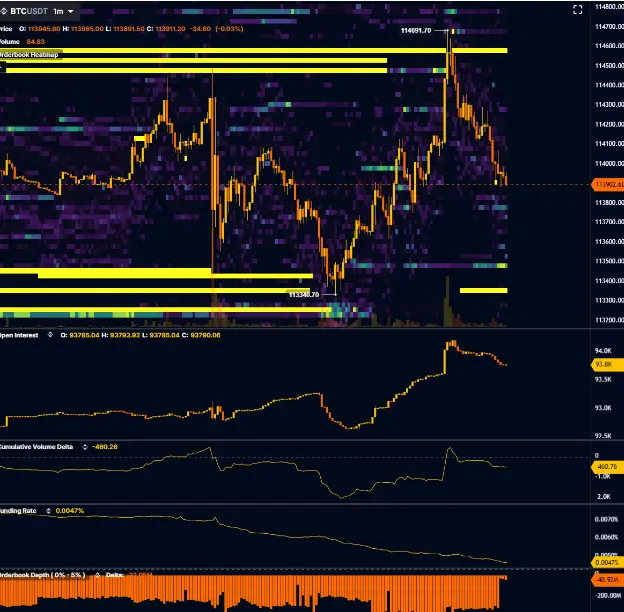The width and height of the screenshot is (624, 612).
Task: Click the -40.92M orderbook depth axis tag
Action: (x=608, y=580)
